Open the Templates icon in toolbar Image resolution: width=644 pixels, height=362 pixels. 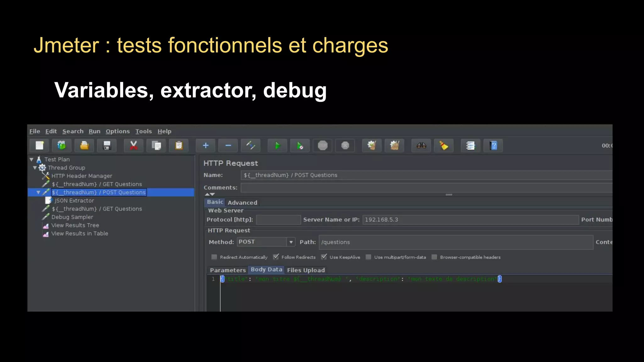62,145
